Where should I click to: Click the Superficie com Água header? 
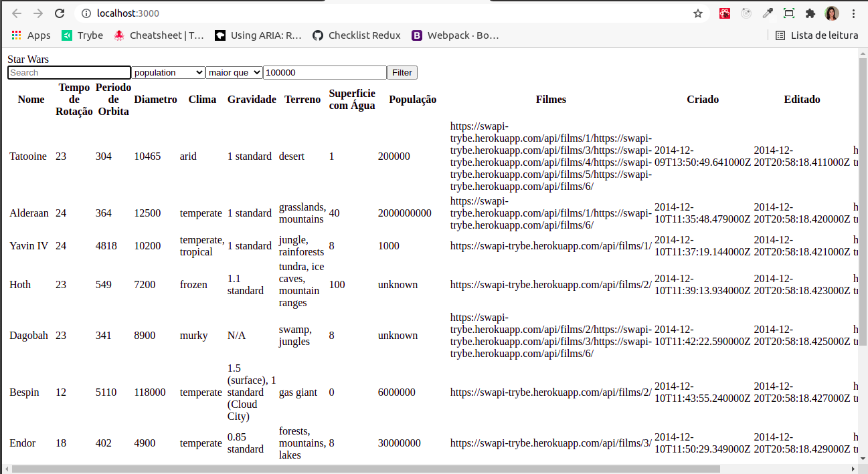pyautogui.click(x=352, y=100)
